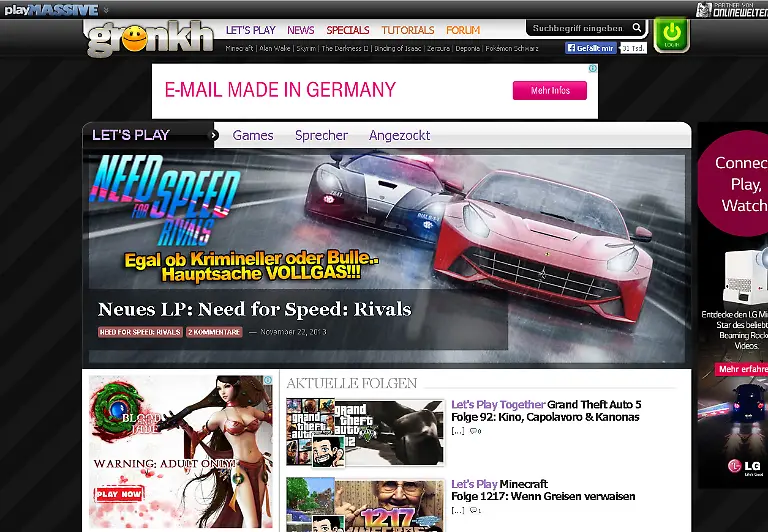Open the Neues LP: Need for Speed: Rivals headline
Image resolution: width=768 pixels, height=532 pixels.
point(254,309)
